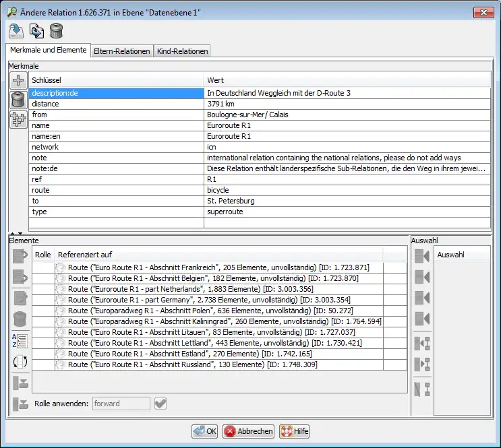Click the duplicate relation icon
This screenshot has height=448, width=501.
tap(36, 31)
